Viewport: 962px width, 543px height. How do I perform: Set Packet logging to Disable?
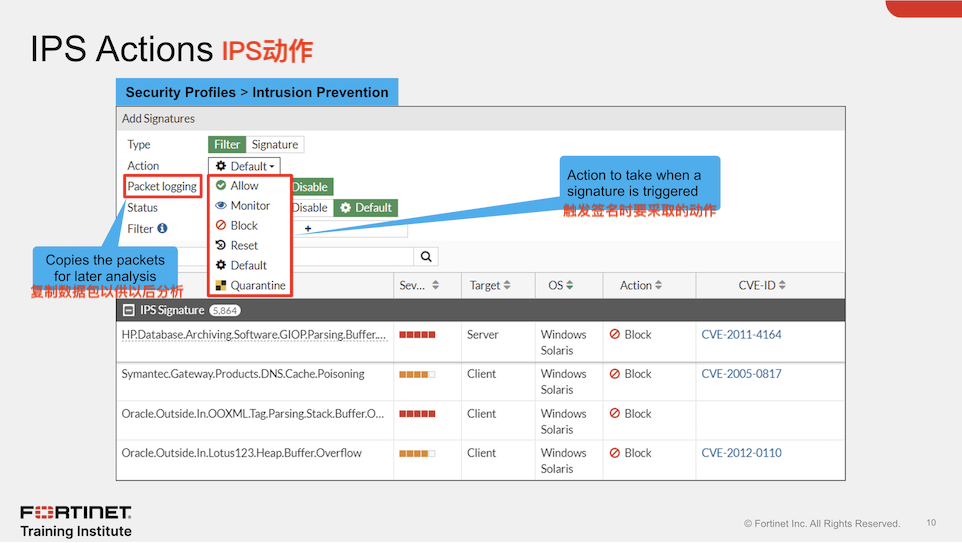311,187
